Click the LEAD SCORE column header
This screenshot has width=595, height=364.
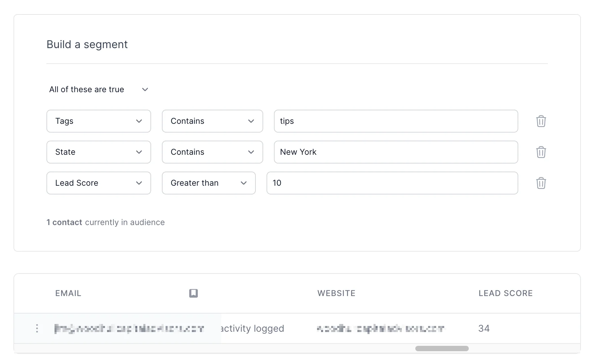click(505, 293)
